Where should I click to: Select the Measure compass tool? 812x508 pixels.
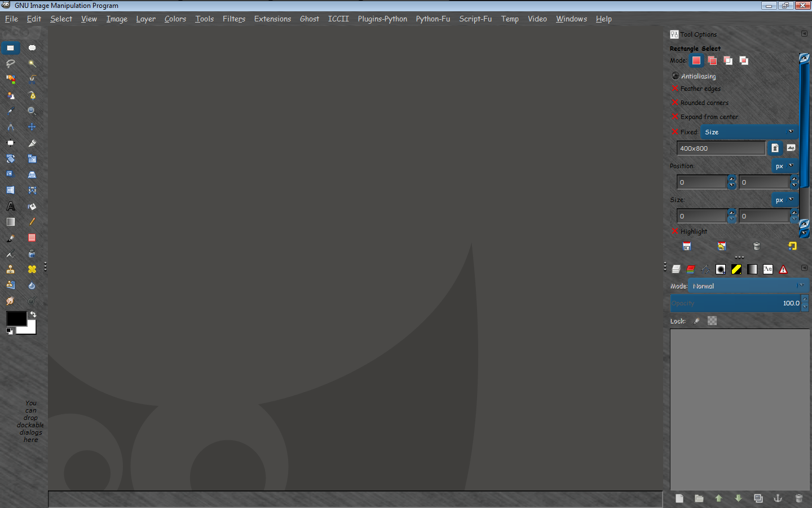click(x=11, y=127)
